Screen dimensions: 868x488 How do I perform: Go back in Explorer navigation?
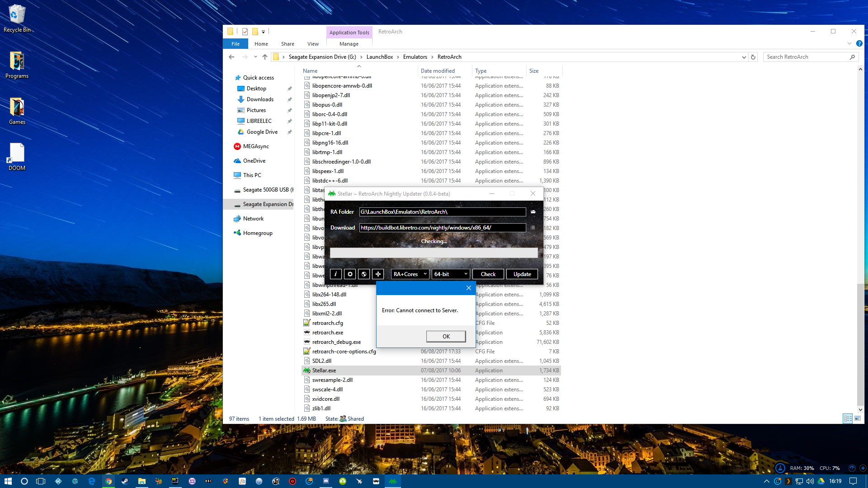click(231, 57)
